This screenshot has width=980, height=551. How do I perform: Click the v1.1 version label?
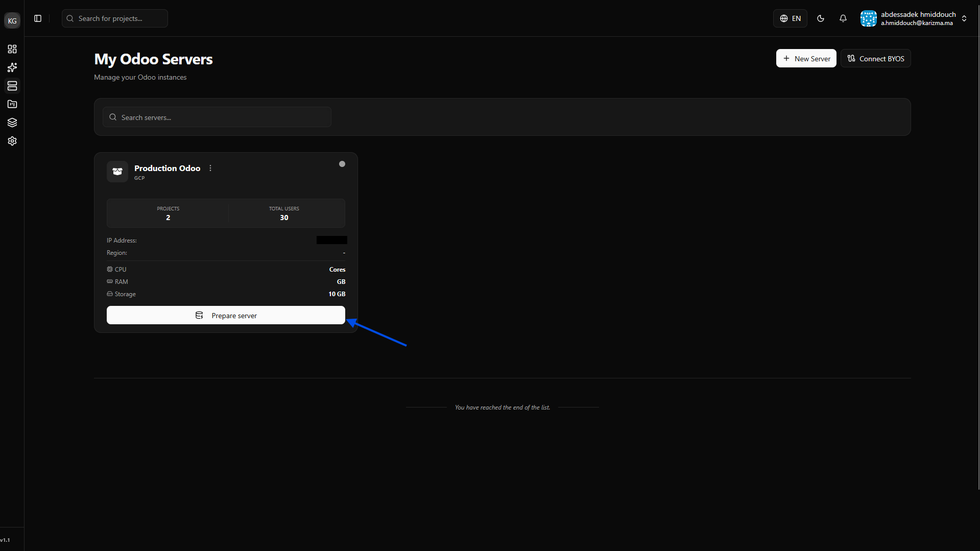click(5, 540)
